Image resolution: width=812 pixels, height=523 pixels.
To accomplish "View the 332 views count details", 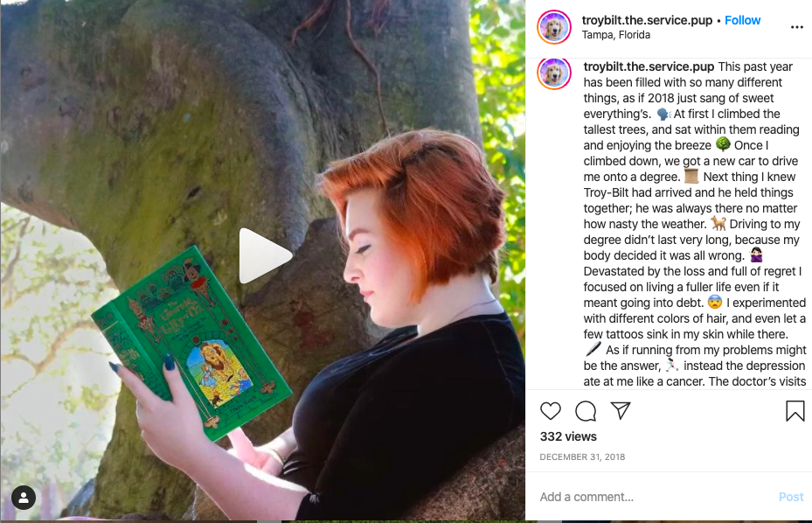I will (x=568, y=436).
